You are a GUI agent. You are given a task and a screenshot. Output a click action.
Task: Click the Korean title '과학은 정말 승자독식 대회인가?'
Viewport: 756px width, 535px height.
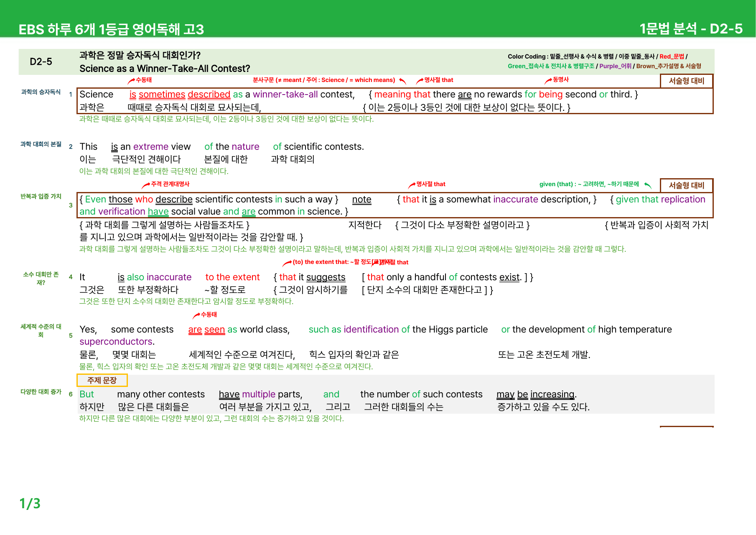tap(140, 55)
